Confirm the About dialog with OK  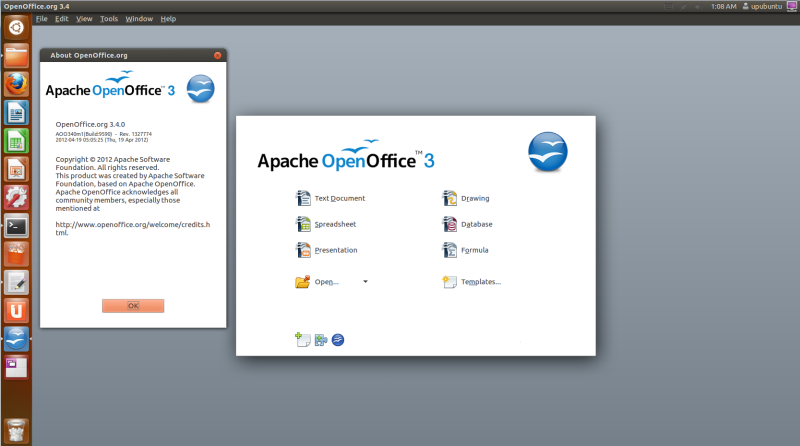click(133, 306)
